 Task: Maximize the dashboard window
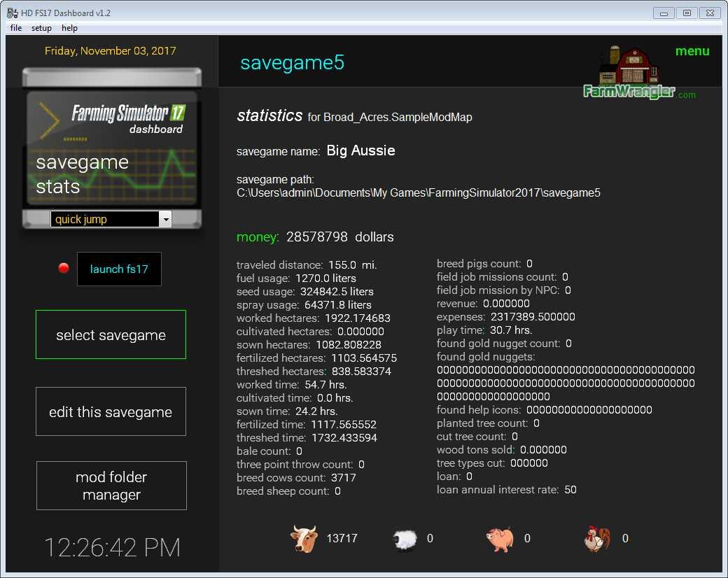tap(687, 13)
